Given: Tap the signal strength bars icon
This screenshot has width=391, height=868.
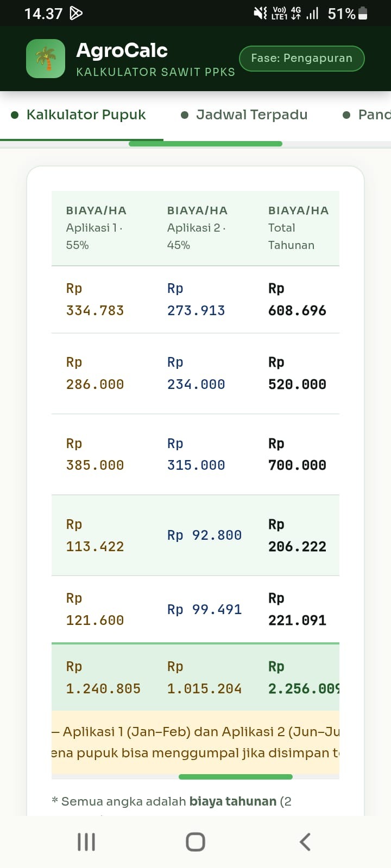Looking at the screenshot, I should pyautogui.click(x=312, y=13).
